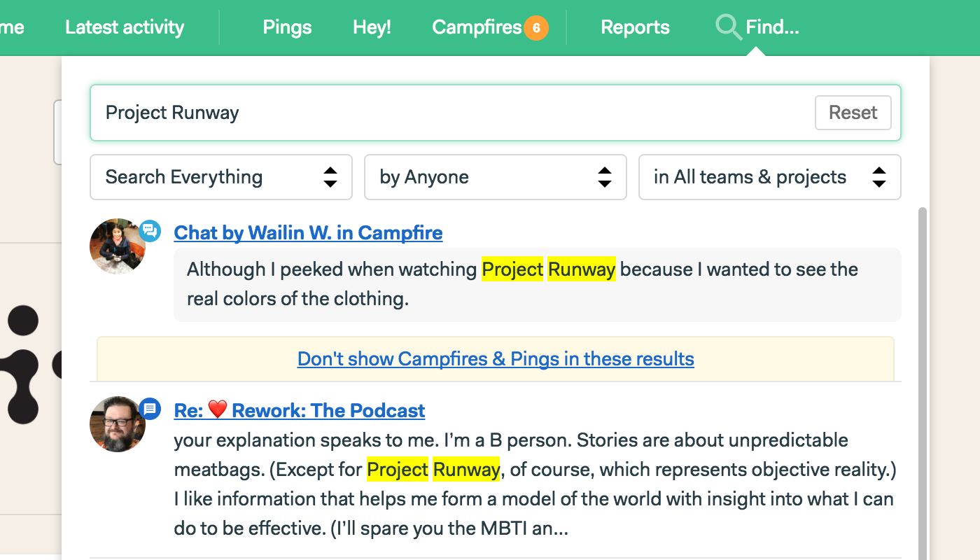
Task: Open the Hey! notifications menu
Action: point(372,27)
